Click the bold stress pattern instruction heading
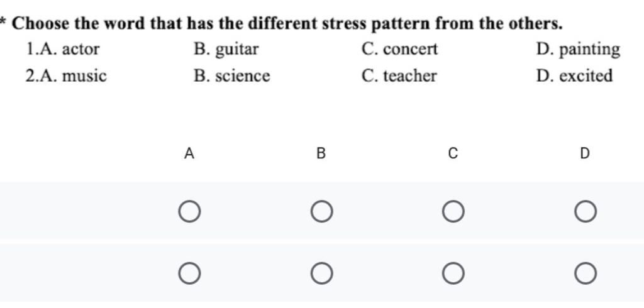The width and height of the screenshot is (644, 308). tap(287, 24)
